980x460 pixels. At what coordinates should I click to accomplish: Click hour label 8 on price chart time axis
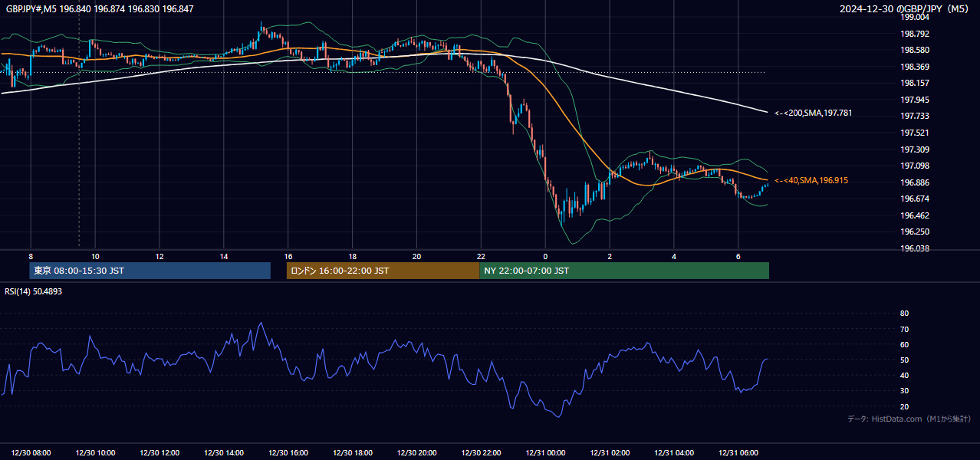click(x=31, y=256)
